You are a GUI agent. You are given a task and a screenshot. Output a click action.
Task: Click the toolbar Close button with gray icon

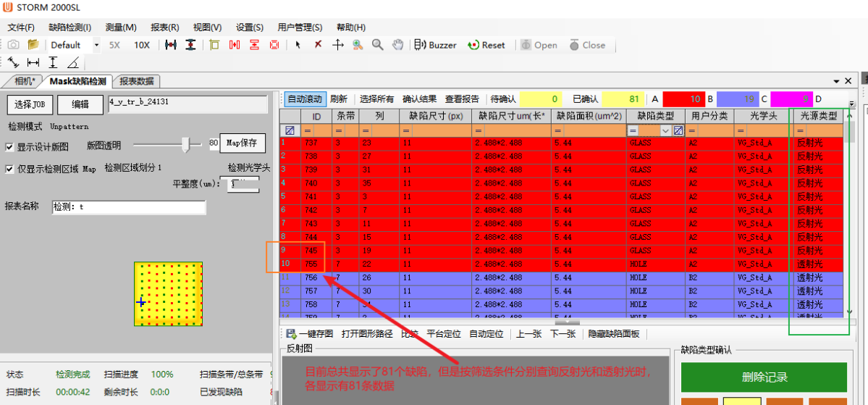587,45
